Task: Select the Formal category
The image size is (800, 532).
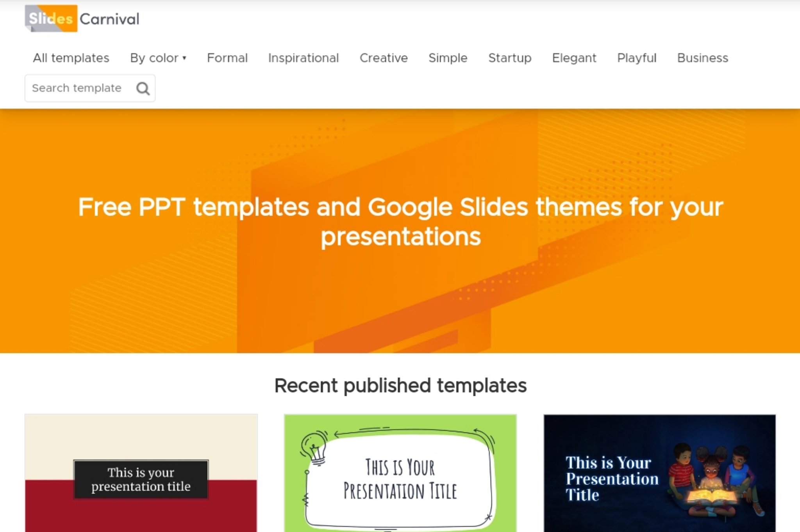Action: click(x=227, y=58)
